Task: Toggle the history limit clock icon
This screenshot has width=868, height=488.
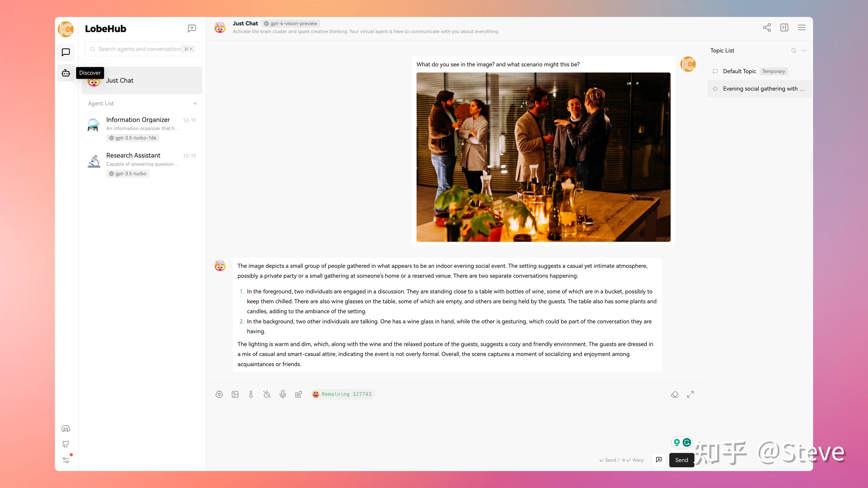Action: point(267,394)
